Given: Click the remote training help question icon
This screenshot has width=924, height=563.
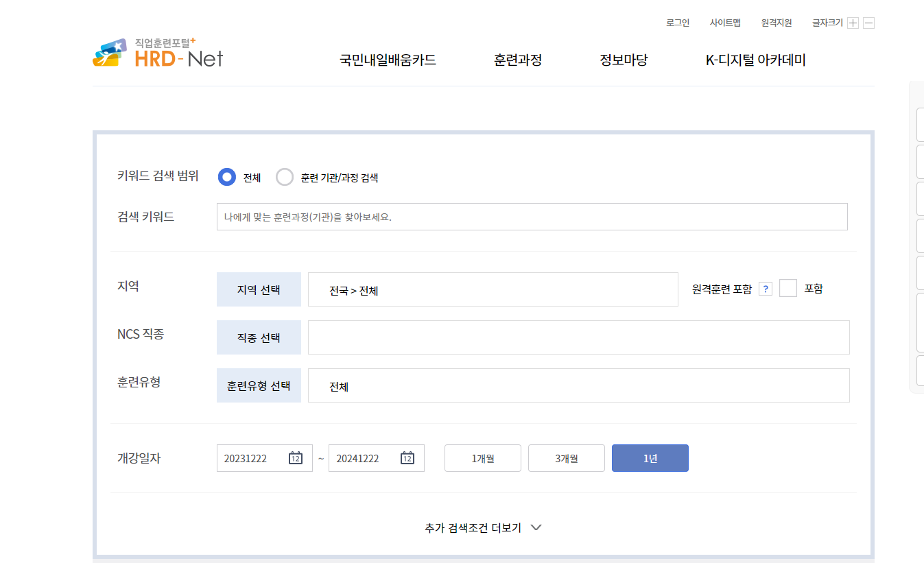Looking at the screenshot, I should click(x=766, y=289).
